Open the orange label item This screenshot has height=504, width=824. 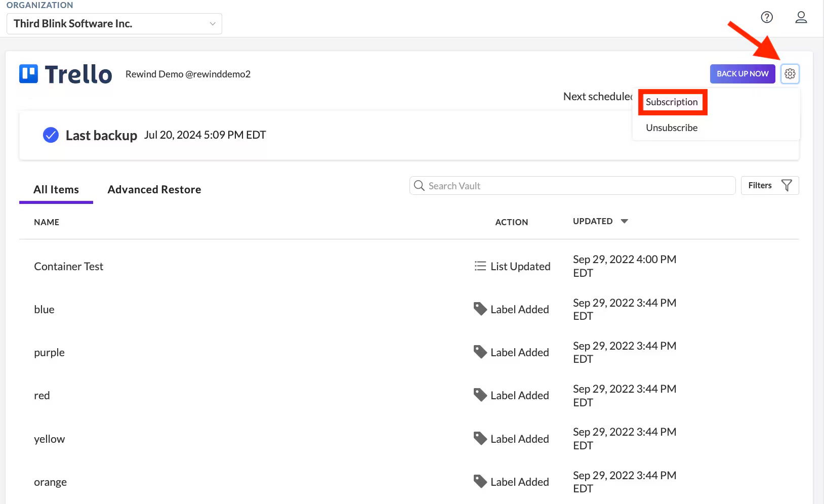coord(50,482)
